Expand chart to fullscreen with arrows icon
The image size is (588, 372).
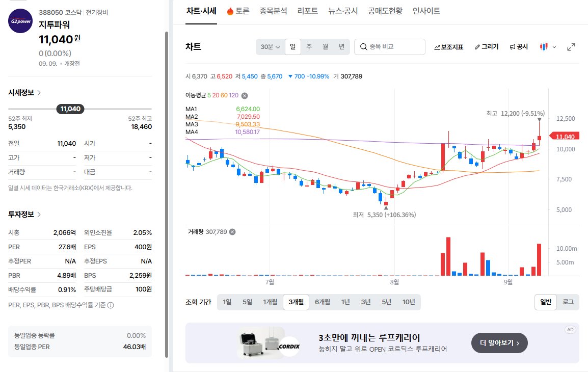pos(571,47)
